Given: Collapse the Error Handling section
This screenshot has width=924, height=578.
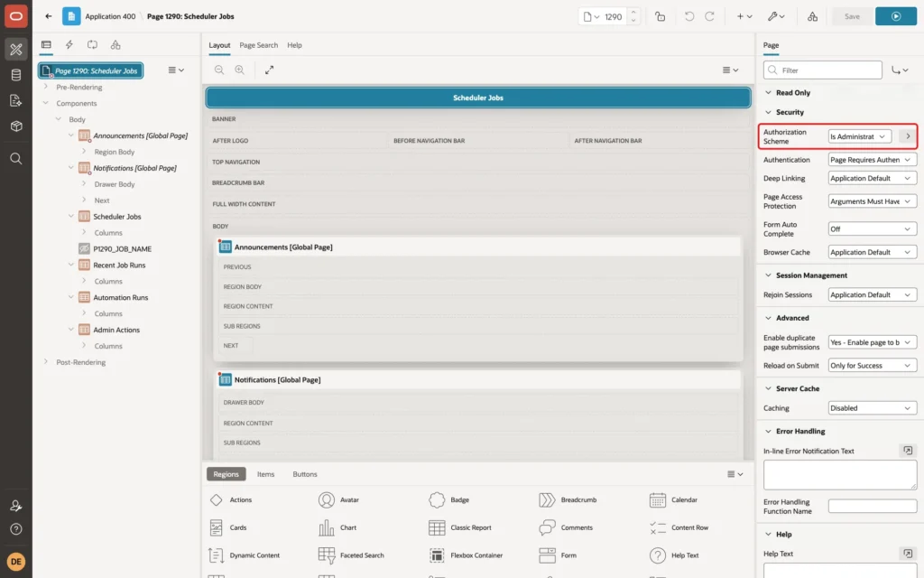Looking at the screenshot, I should (x=768, y=431).
